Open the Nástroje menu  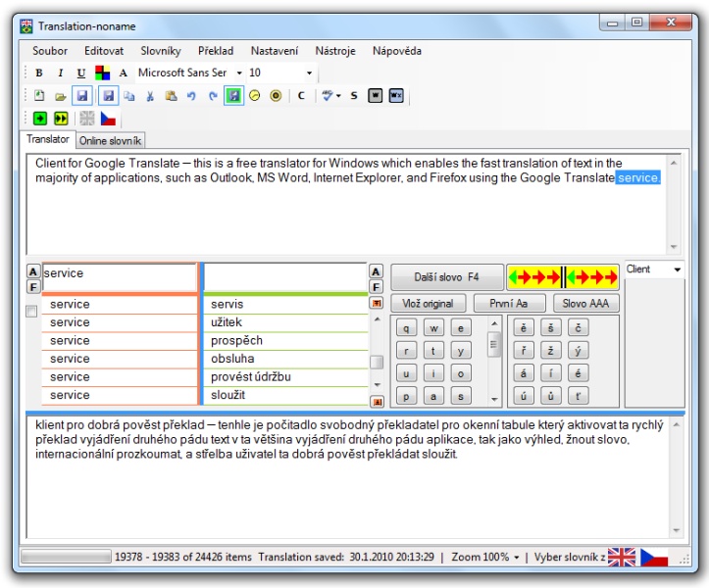335,51
